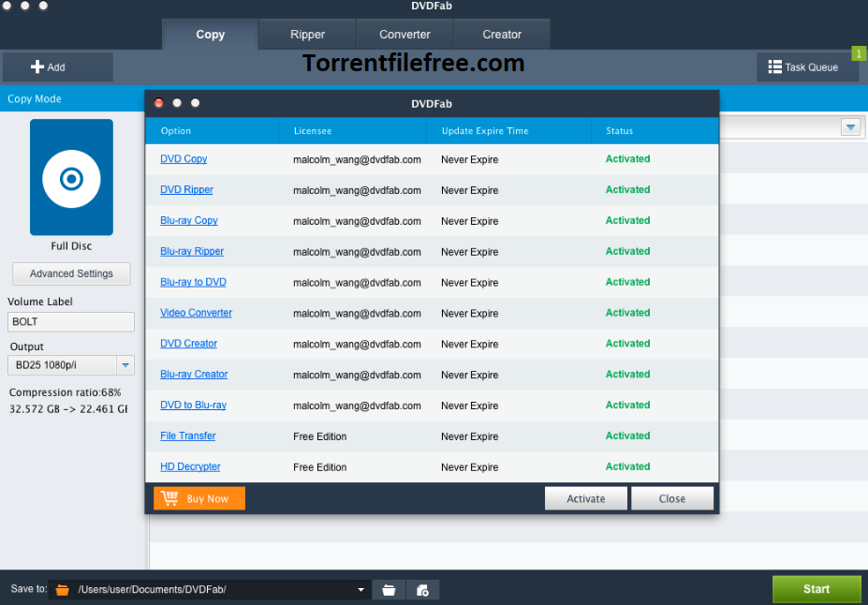This screenshot has width=868, height=605.
Task: Click the red close button of DVDFab dialog
Action: (159, 103)
